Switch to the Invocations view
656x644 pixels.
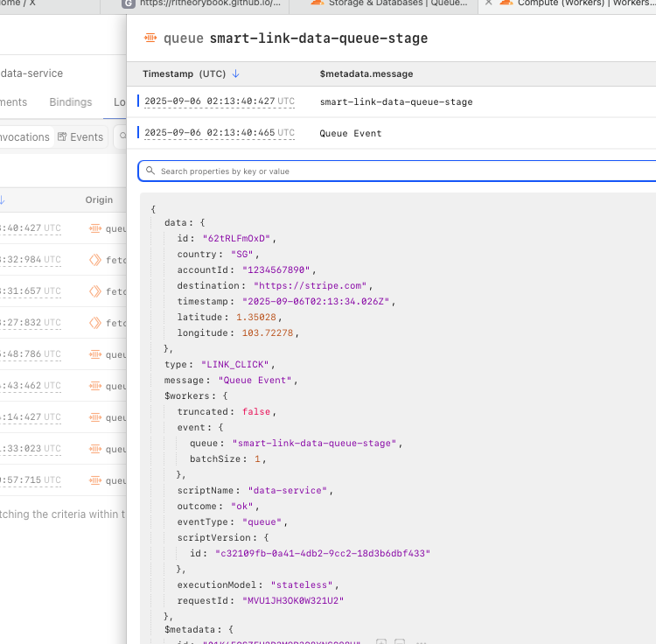coord(24,137)
